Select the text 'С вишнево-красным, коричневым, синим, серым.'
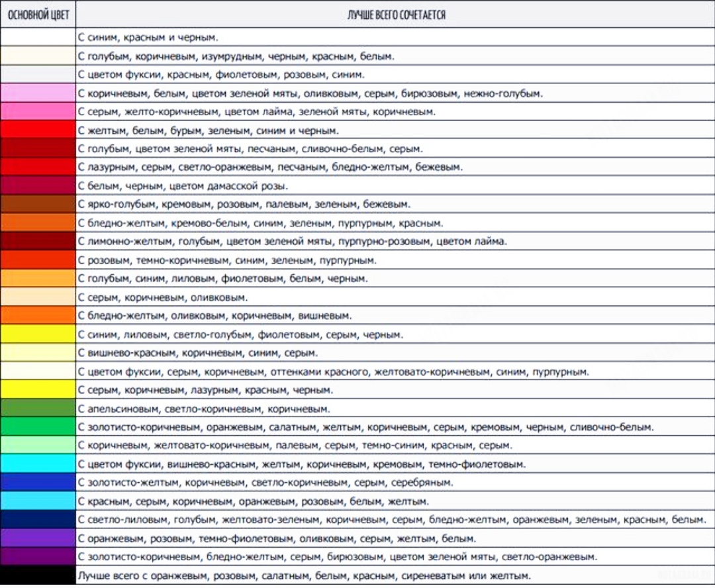 (198, 353)
